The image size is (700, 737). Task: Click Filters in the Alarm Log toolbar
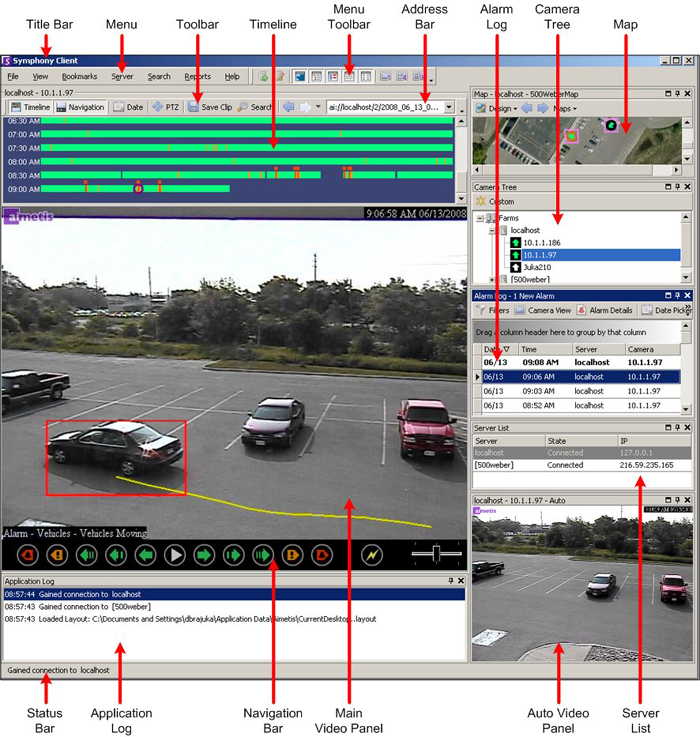point(493,310)
